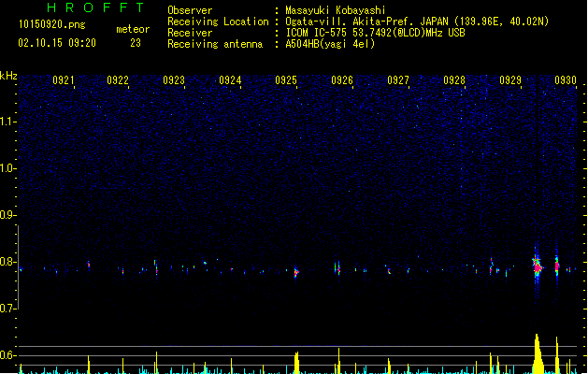Click the largest meteor echo after 0929

coord(538,266)
